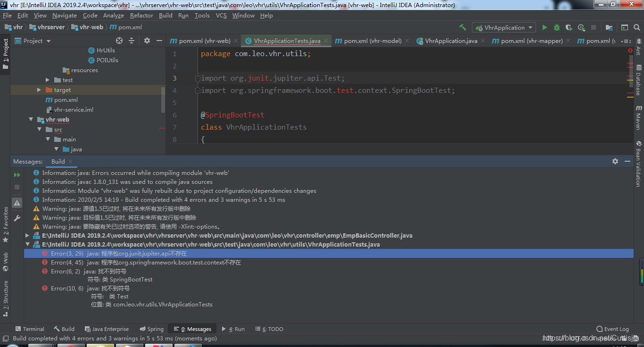644x347 pixels.
Task: Click the red error indicator atop the editor
Action: pyautogui.click(x=630, y=50)
